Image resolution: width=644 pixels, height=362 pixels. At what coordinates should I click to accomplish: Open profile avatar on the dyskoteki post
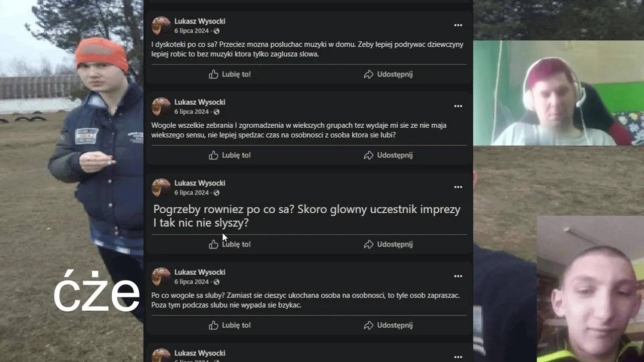point(161,26)
